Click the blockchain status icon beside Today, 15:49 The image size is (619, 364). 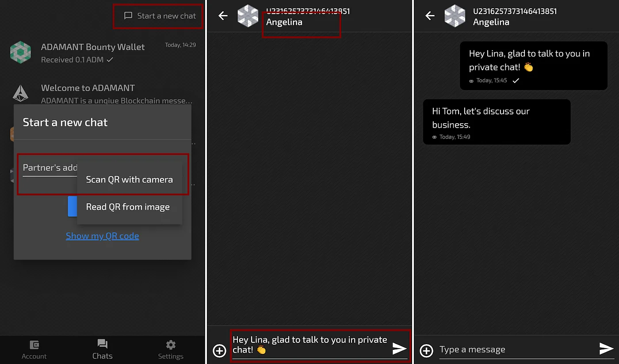click(x=435, y=137)
